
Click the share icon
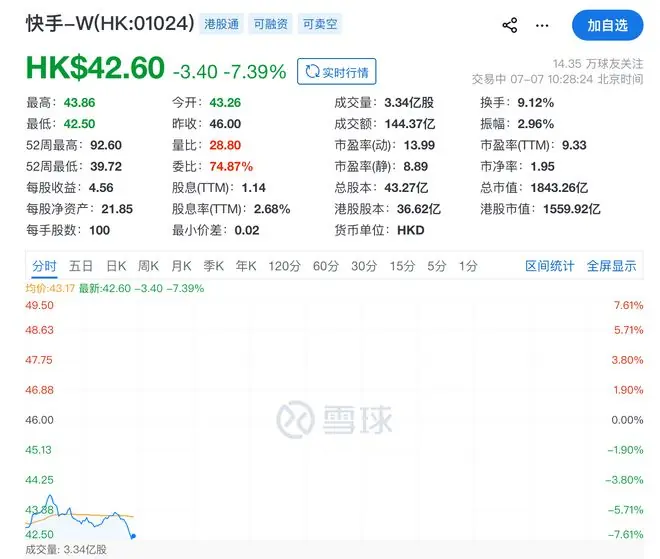click(510, 25)
